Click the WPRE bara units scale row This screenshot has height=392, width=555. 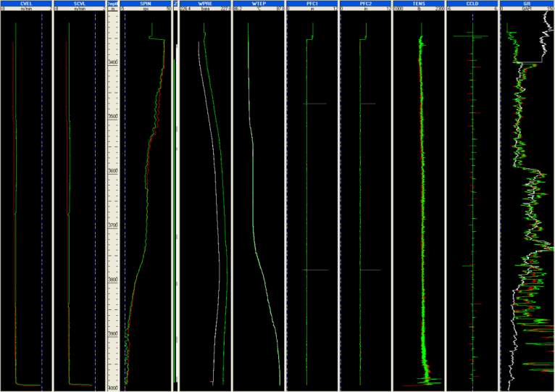[x=204, y=9]
